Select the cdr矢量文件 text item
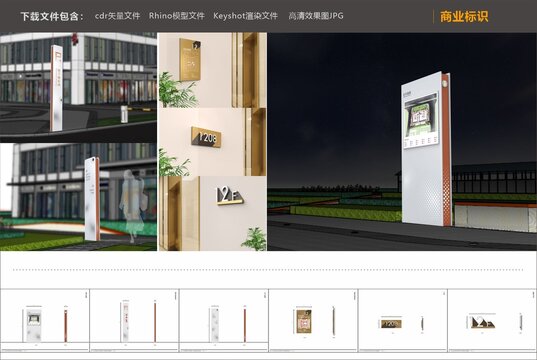This screenshot has width=537, height=360. click(x=117, y=16)
